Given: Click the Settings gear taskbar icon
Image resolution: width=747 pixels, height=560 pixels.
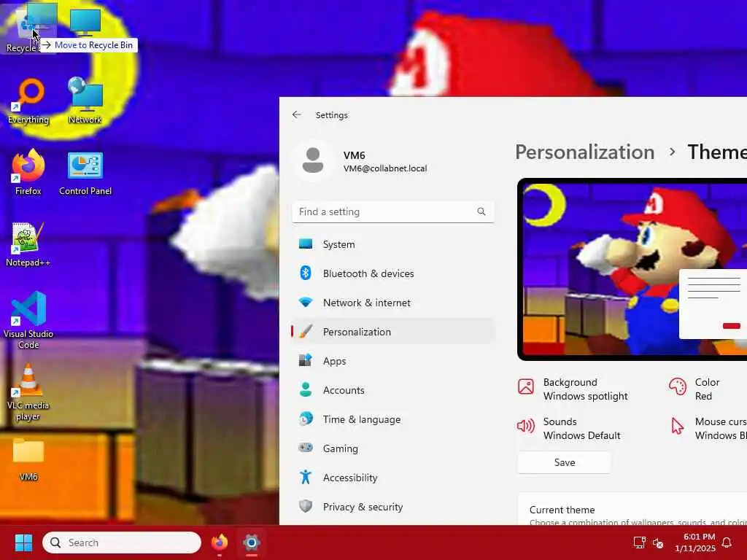Looking at the screenshot, I should click(x=252, y=542).
